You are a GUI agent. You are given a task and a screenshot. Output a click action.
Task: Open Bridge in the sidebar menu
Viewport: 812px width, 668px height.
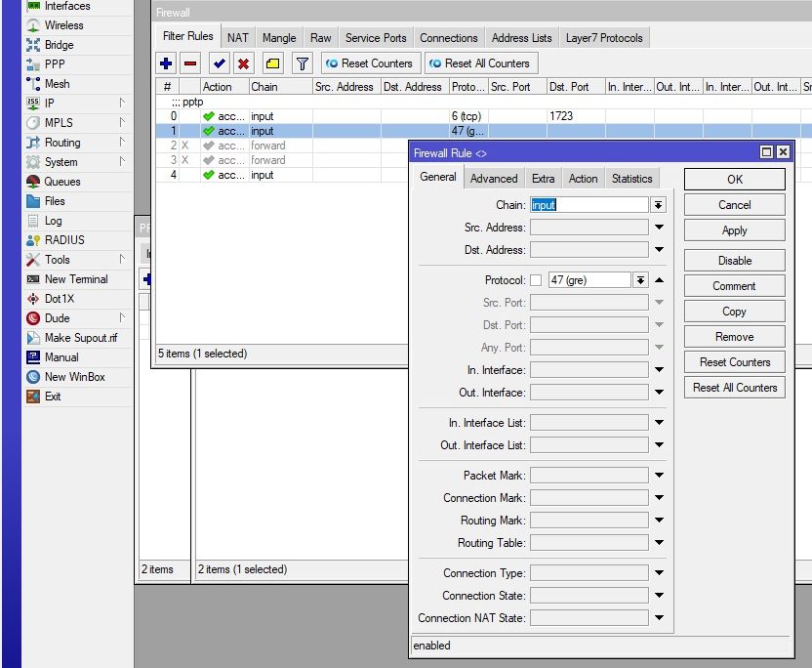[x=59, y=45]
